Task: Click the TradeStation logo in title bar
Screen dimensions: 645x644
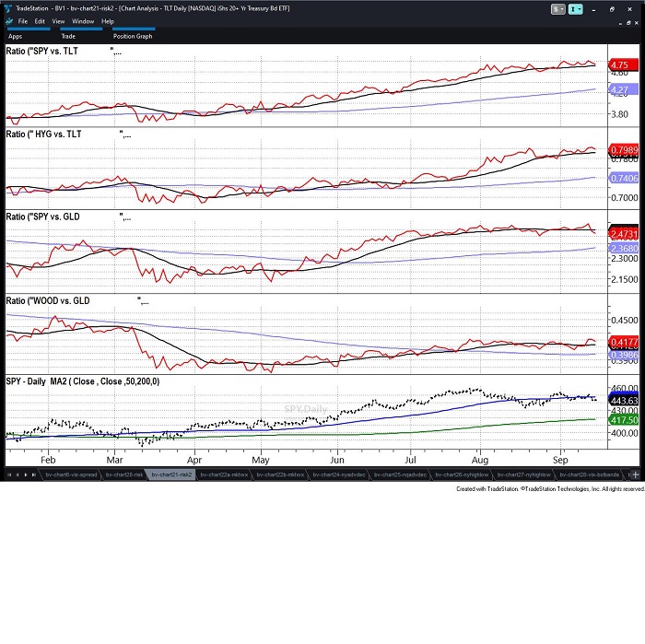Action: click(7, 8)
